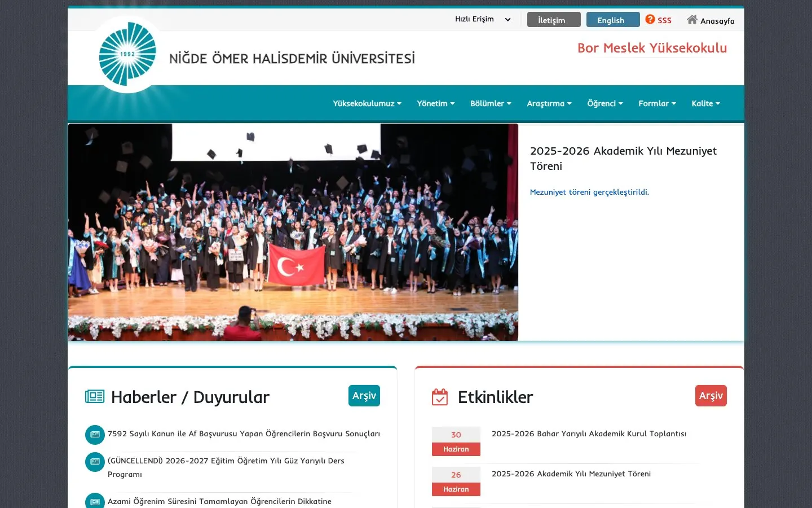The height and width of the screenshot is (508, 812).
Task: Expand the Yönetim menu
Action: click(436, 103)
